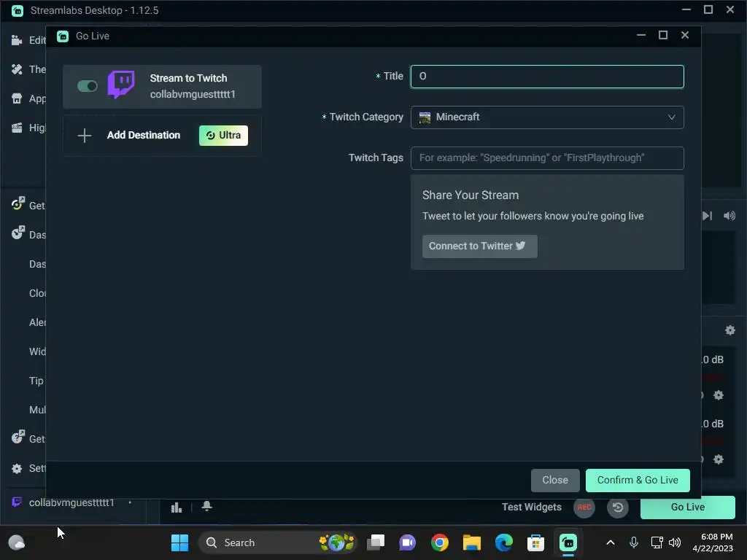Open the clock showing 6:08 PM

coord(712,542)
